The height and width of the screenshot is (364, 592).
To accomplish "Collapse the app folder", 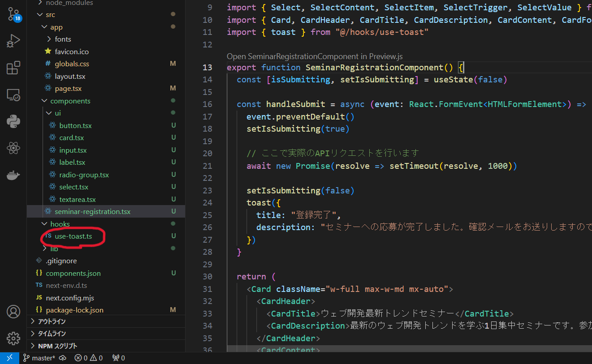I will point(106,27).
